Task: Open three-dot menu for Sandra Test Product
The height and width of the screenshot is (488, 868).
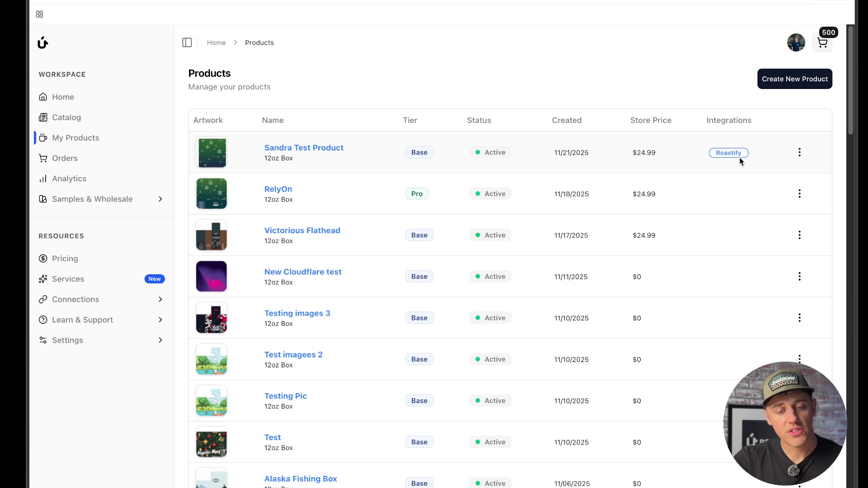Action: coord(799,152)
